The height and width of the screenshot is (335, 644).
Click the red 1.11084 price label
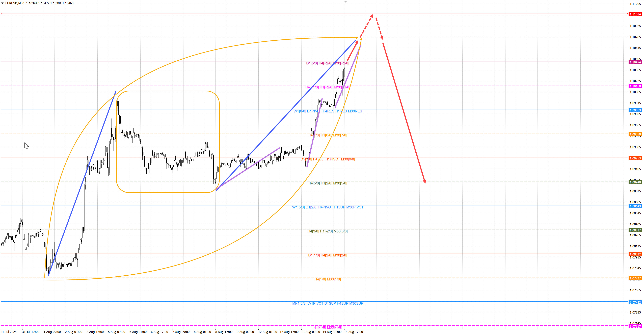[x=635, y=14]
